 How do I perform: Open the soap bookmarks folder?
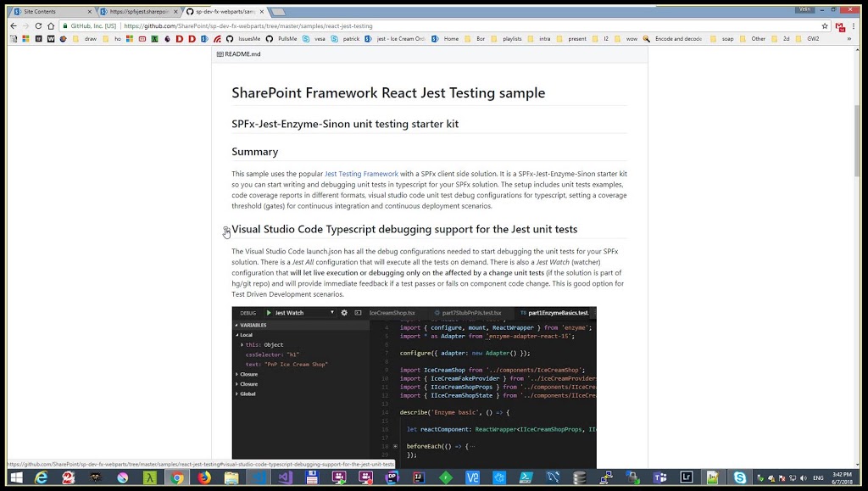[722, 39]
